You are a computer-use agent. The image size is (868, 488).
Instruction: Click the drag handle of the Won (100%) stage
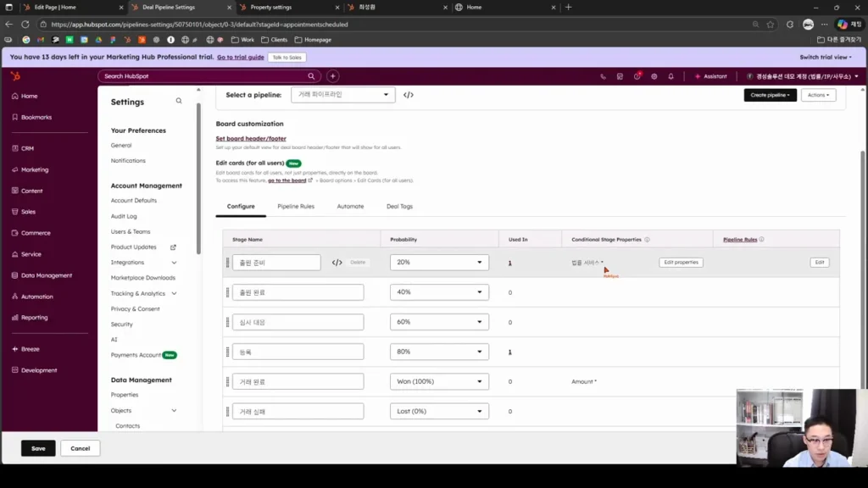[227, 382]
